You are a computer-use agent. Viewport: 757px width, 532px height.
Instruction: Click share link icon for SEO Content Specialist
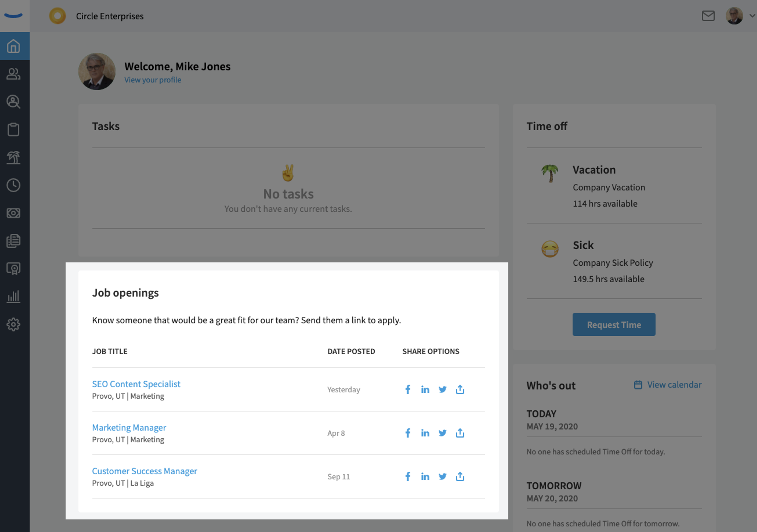460,389
